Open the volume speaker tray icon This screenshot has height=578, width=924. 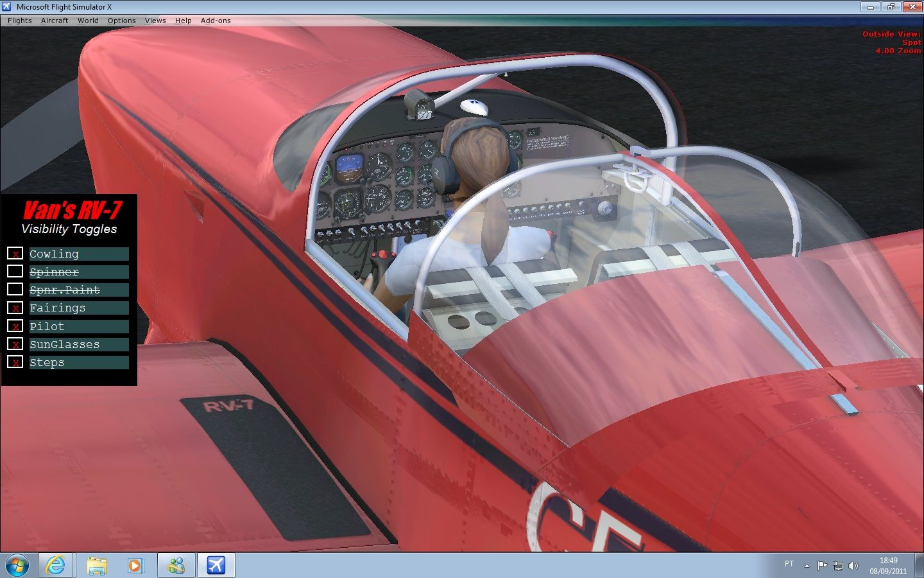tap(853, 566)
